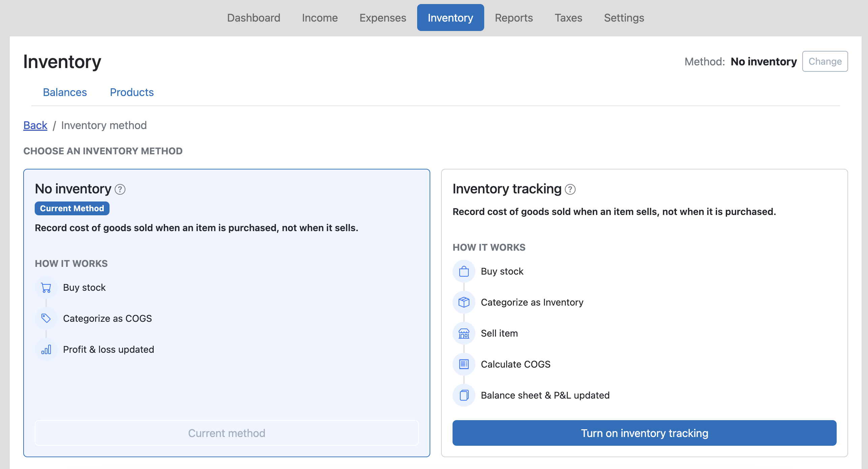Click the 'Sell item' step text

click(499, 333)
